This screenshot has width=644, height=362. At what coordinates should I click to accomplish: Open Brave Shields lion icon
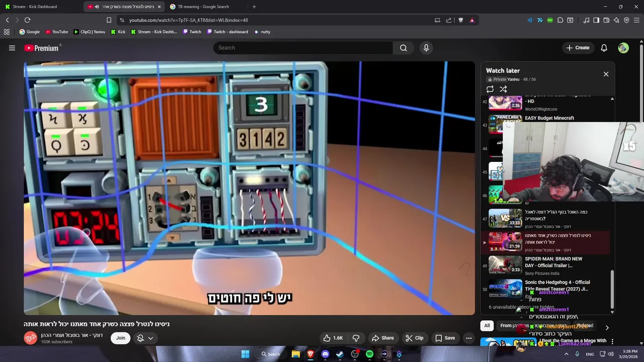pyautogui.click(x=460, y=20)
